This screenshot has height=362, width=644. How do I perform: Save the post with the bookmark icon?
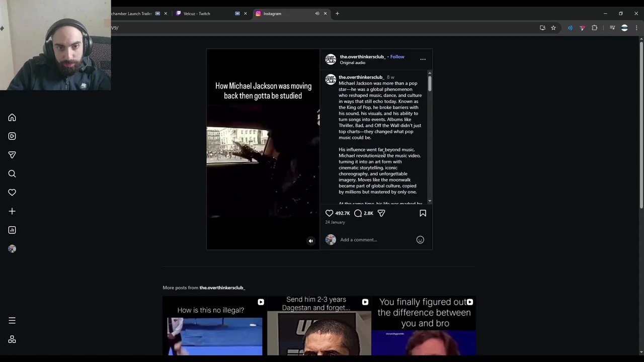pyautogui.click(x=423, y=213)
